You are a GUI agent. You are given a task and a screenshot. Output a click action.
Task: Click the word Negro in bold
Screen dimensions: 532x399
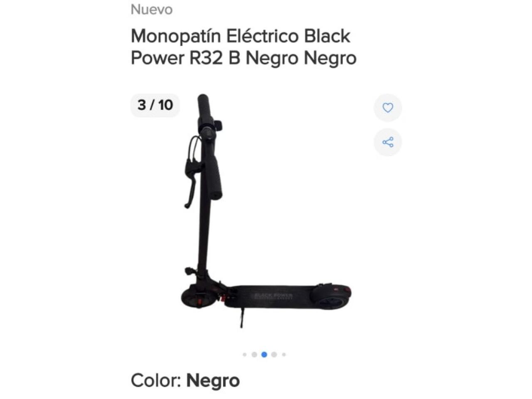(213, 380)
